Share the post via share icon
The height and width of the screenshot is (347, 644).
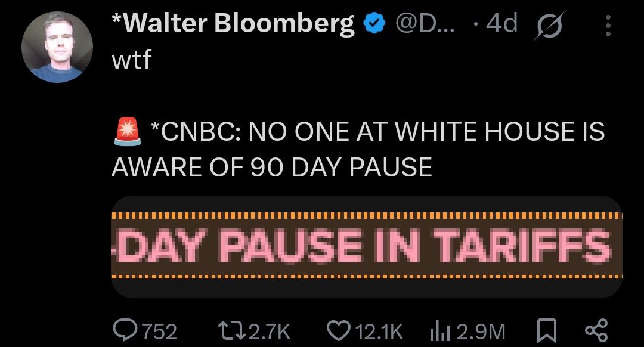(x=596, y=330)
